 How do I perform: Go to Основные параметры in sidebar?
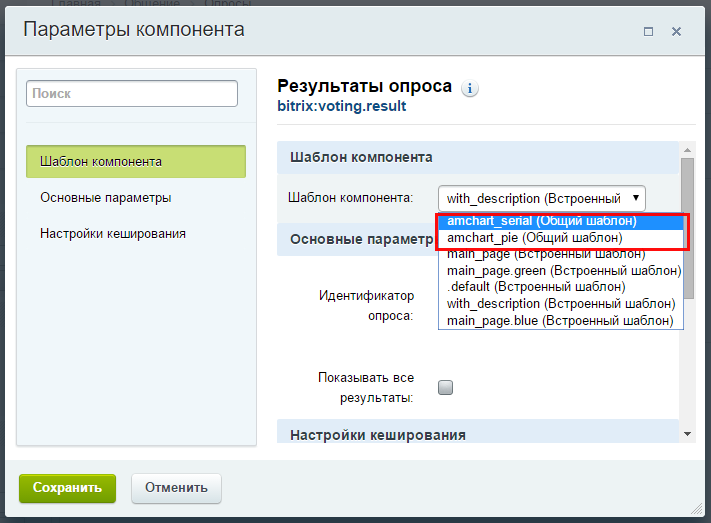(x=105, y=197)
